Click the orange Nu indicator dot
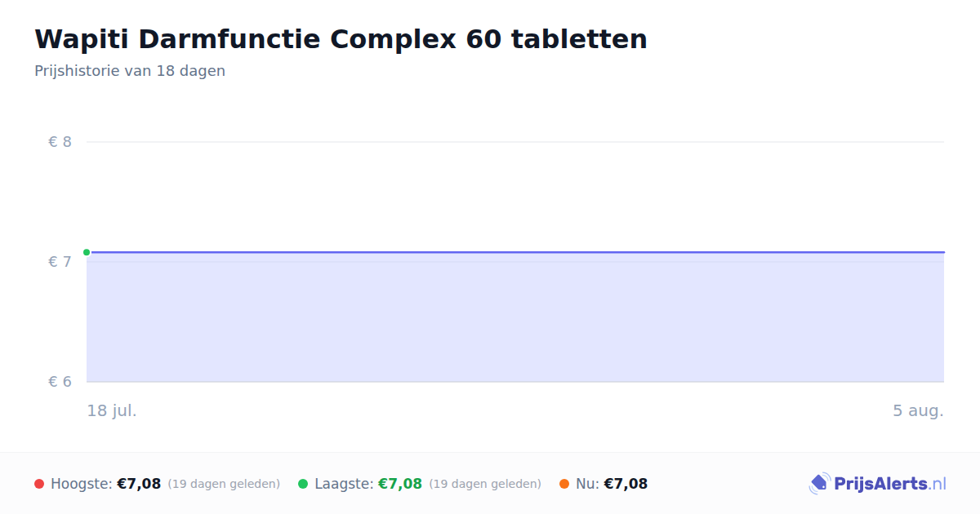 564,484
